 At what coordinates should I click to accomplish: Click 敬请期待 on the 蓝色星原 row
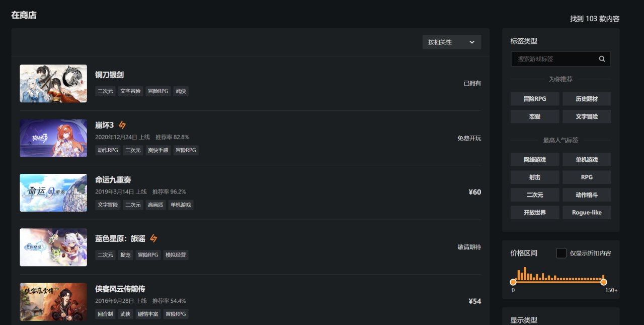coord(469,247)
